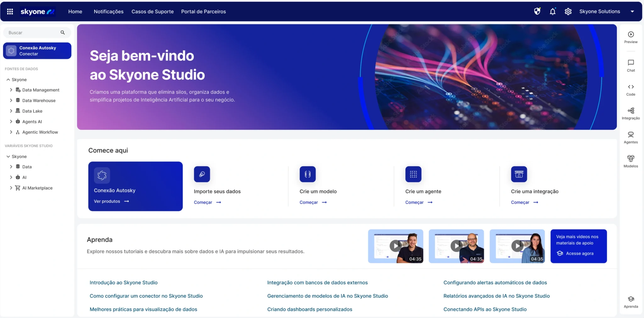Click Autosky icon in Comece aqui card
Screen dimensions: 644x318
click(102, 175)
